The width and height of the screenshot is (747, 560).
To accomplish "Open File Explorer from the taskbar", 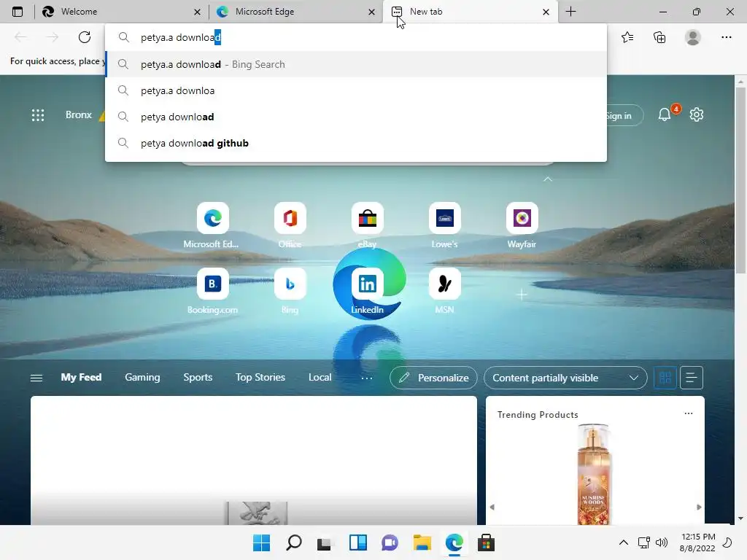I will (422, 542).
